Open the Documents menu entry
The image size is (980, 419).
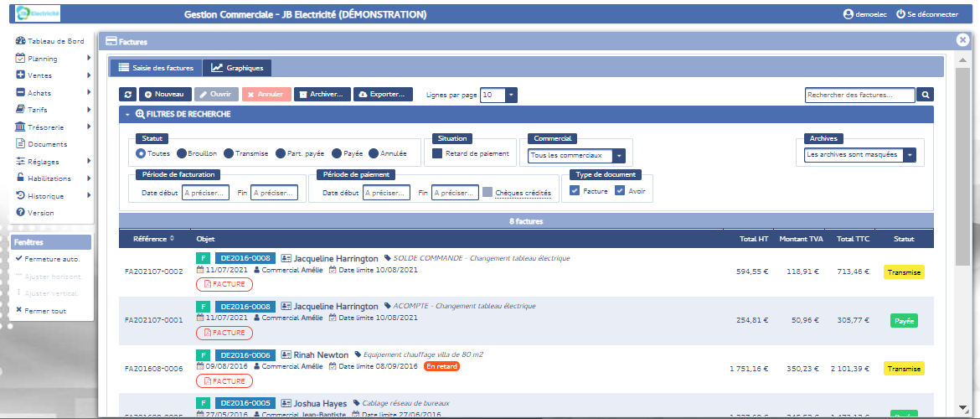[41, 144]
